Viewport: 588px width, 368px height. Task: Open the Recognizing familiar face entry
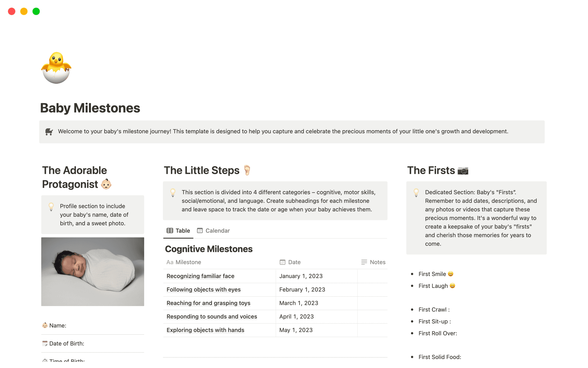click(x=200, y=276)
